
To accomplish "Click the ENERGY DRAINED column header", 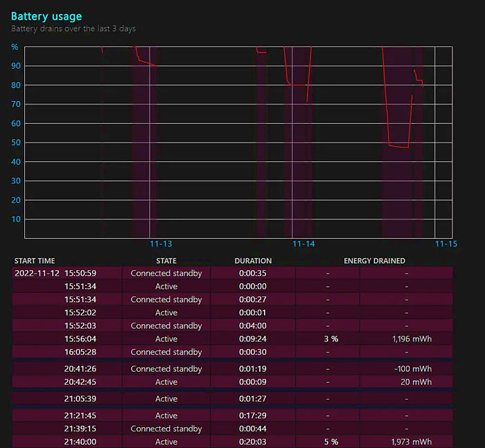I will tap(374, 261).
